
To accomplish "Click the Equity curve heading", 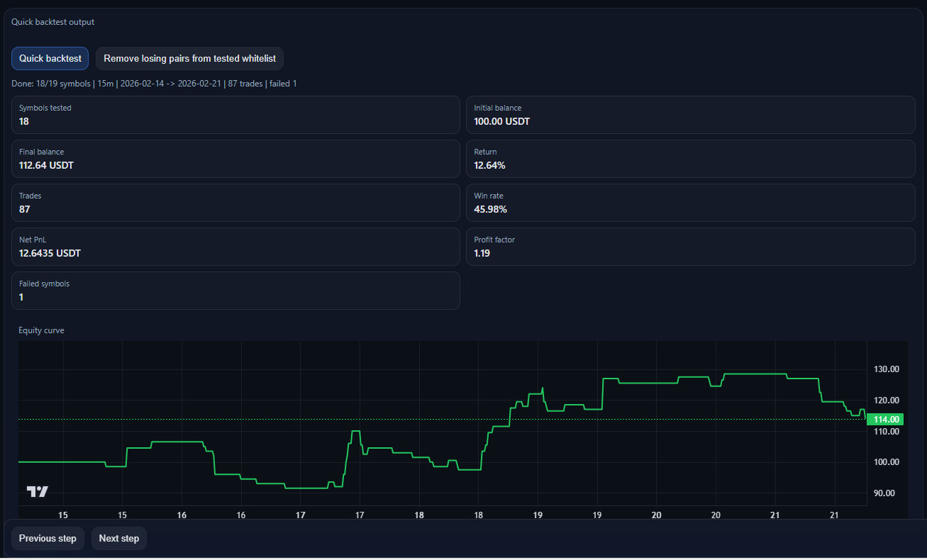I will click(41, 330).
